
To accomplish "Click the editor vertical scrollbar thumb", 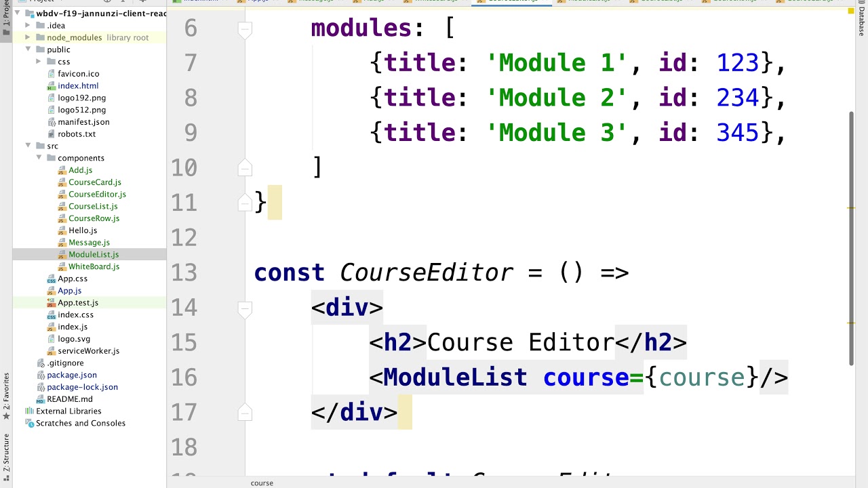I will 851,237.
